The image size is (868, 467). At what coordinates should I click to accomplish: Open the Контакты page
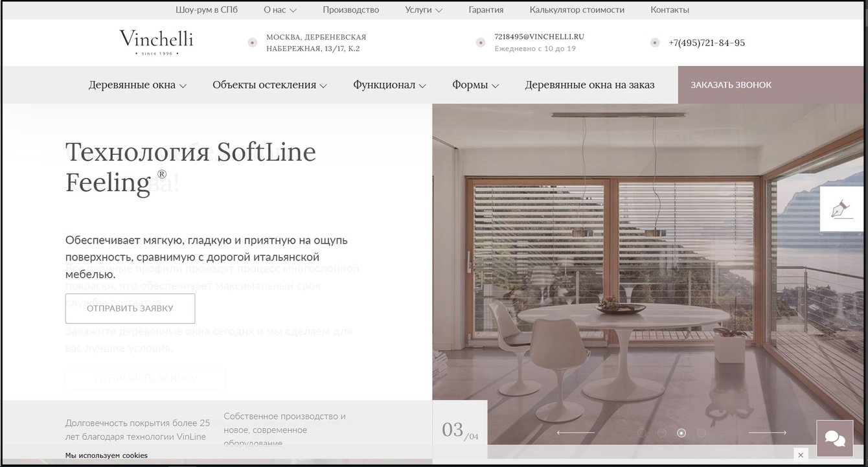670,10
